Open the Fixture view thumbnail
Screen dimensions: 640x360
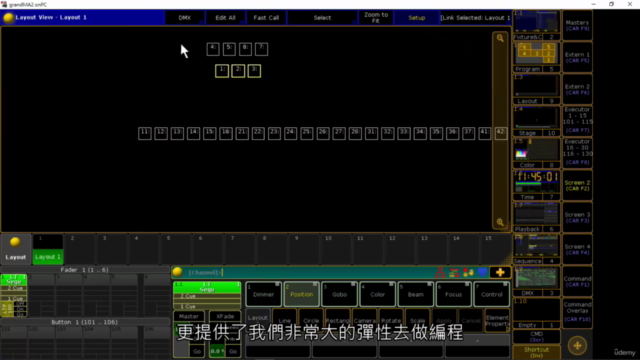tap(536, 25)
